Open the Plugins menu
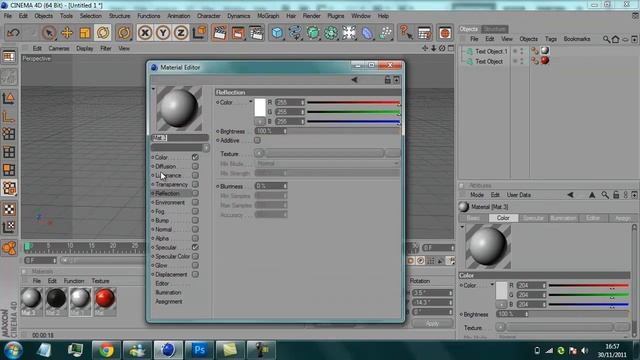The height and width of the screenshot is (360, 640). [336, 16]
